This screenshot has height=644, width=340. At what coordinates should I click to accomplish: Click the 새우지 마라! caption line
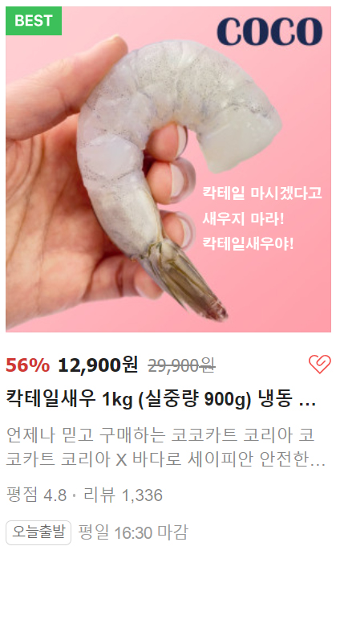[243, 218]
